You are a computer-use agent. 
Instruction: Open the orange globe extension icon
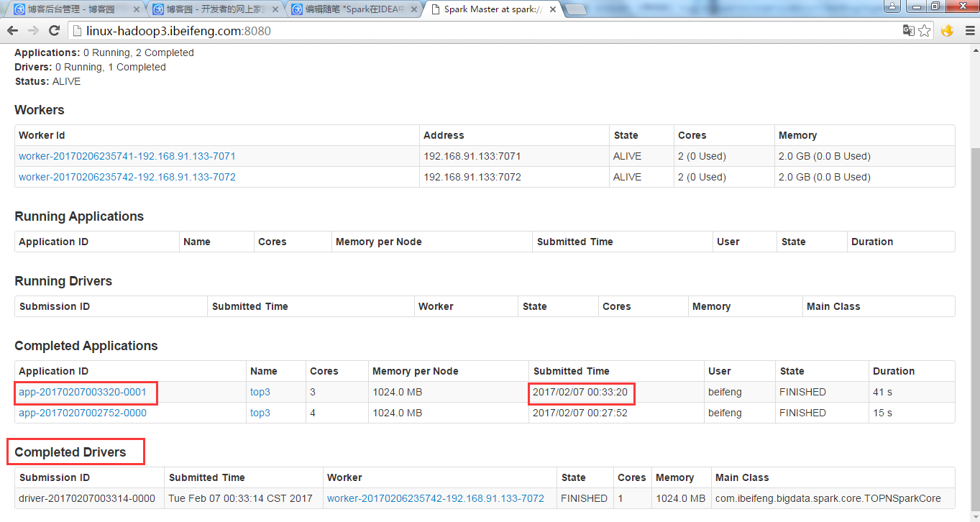point(947,31)
